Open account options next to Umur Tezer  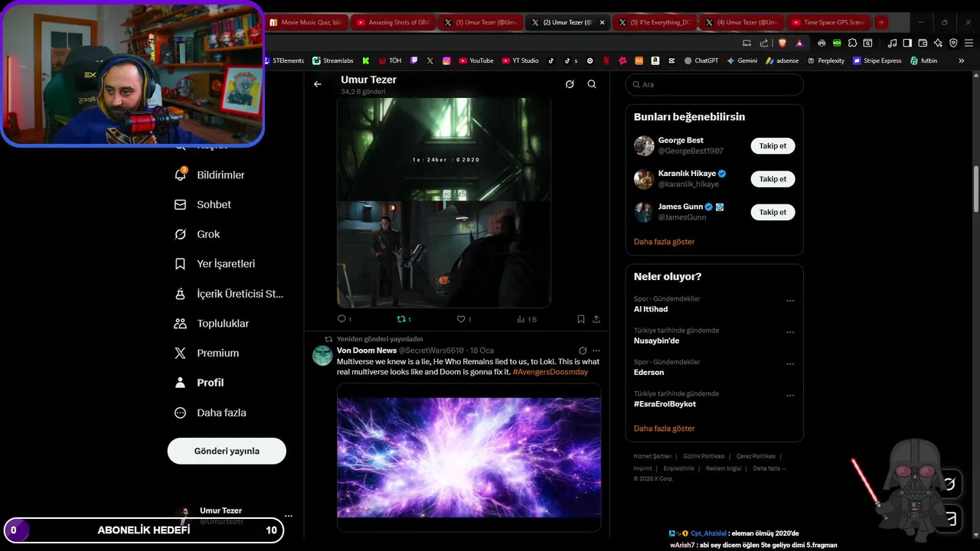click(x=289, y=515)
